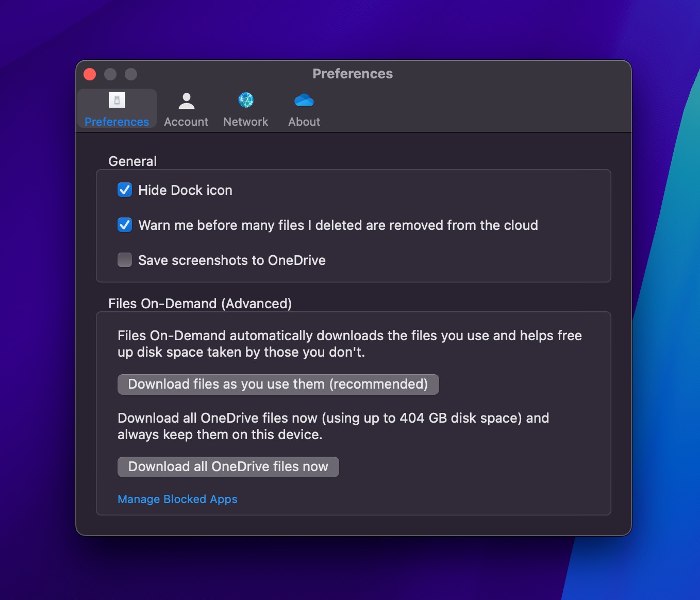700x600 pixels.
Task: Click the Files On-Demand (Advanced) heading
Action: click(200, 303)
